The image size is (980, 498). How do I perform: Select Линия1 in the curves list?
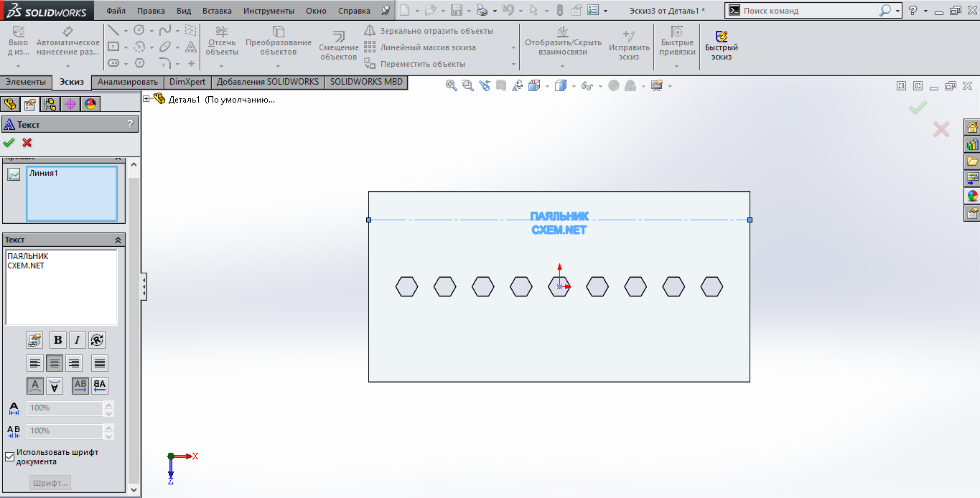[42, 173]
